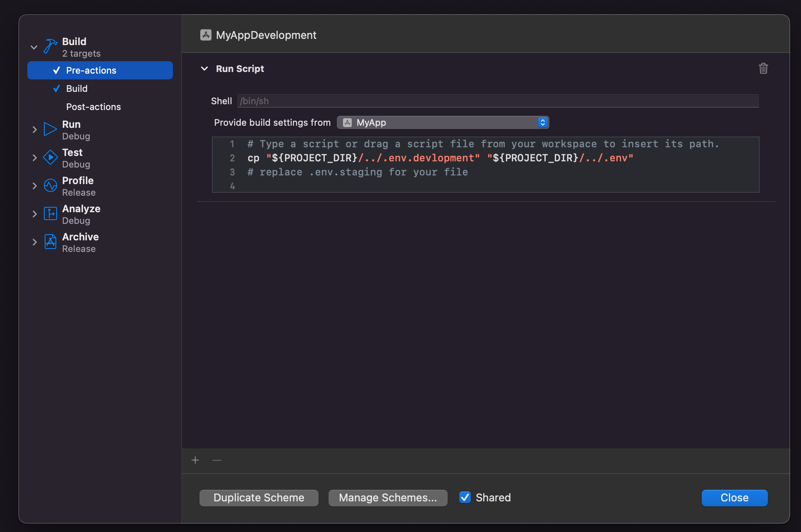801x532 pixels.
Task: Click the Profile instrument waveform icon
Action: pyautogui.click(x=50, y=186)
